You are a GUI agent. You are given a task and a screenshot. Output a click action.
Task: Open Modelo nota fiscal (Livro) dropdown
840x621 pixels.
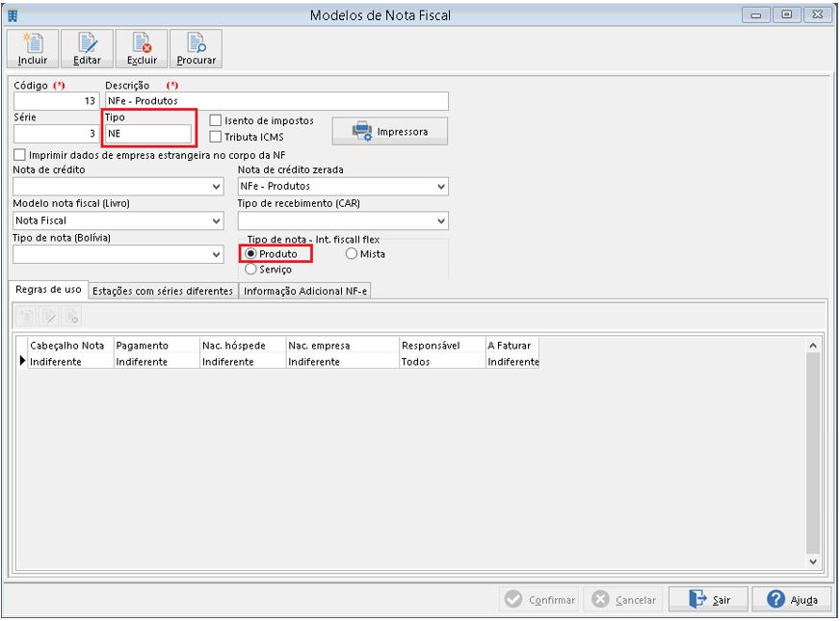(x=217, y=220)
